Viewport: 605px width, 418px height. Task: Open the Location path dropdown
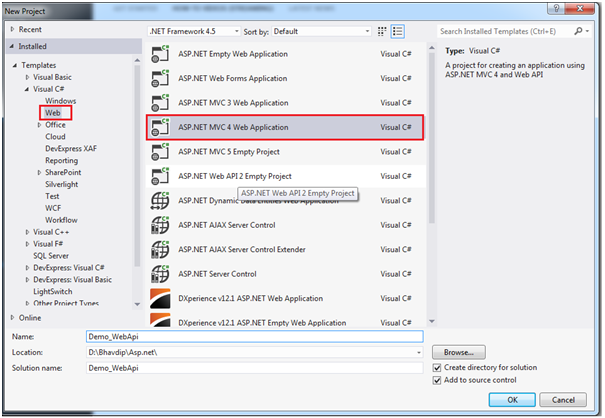point(419,352)
